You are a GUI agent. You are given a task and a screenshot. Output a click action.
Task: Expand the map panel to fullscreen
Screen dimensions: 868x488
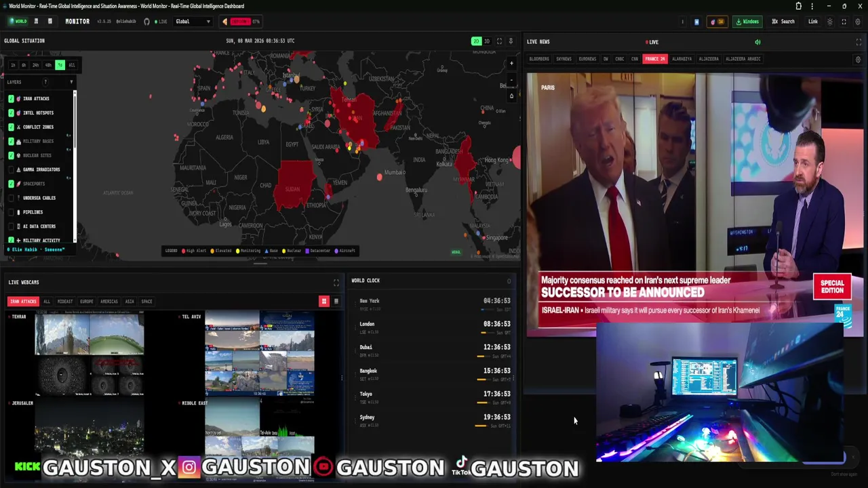[x=499, y=41]
